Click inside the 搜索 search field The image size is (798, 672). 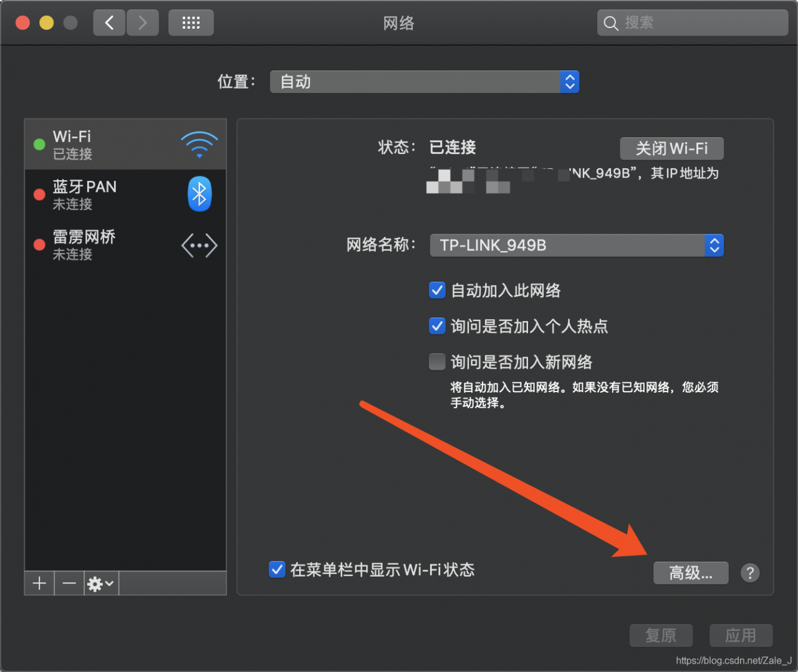click(692, 22)
